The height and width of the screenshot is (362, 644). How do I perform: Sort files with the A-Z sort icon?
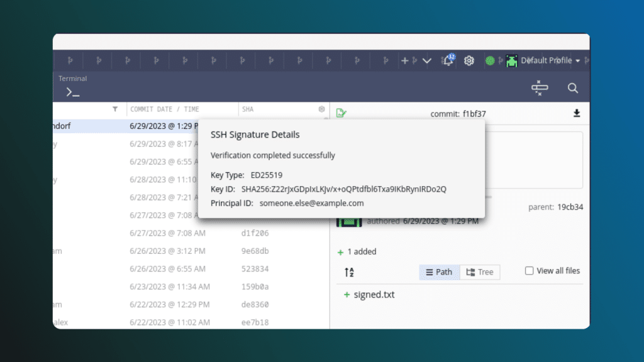[349, 272]
